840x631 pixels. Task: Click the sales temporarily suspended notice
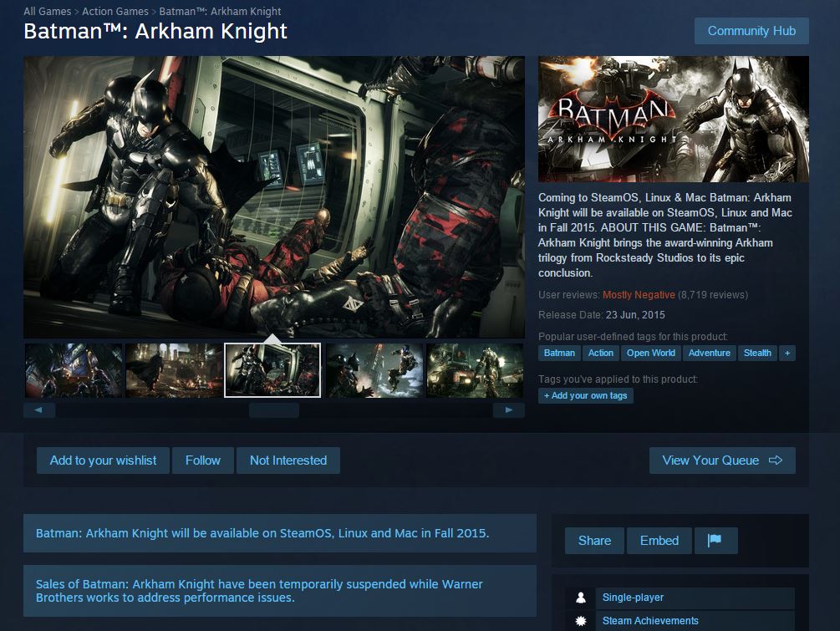click(x=280, y=591)
